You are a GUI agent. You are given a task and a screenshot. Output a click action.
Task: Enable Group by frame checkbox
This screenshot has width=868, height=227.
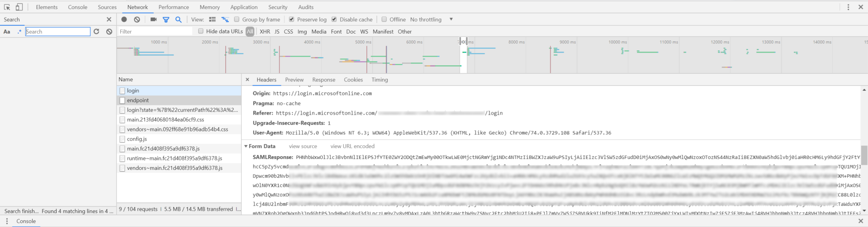point(237,19)
